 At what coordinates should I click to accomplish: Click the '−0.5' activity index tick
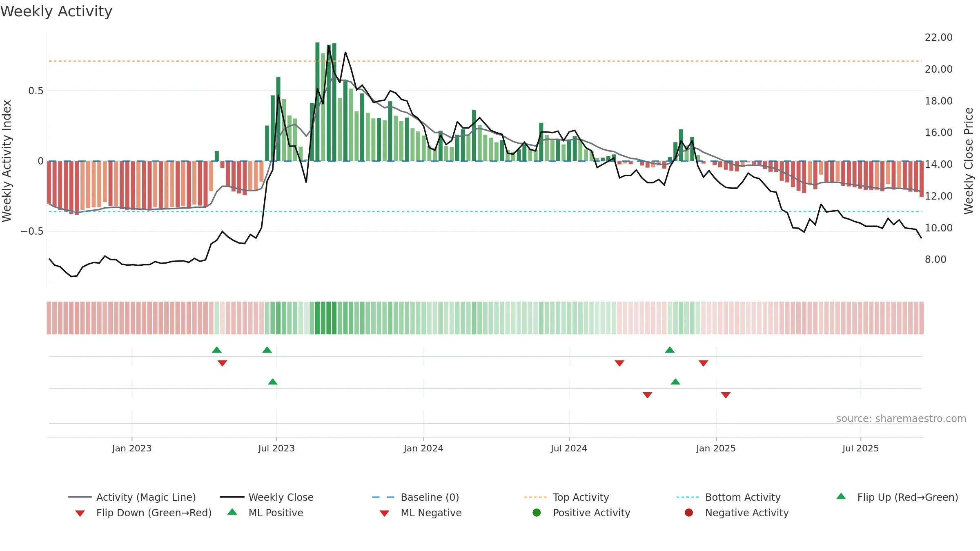(x=32, y=231)
